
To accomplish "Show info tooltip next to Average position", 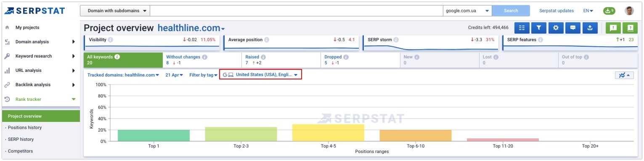I will pyautogui.click(x=267, y=40).
